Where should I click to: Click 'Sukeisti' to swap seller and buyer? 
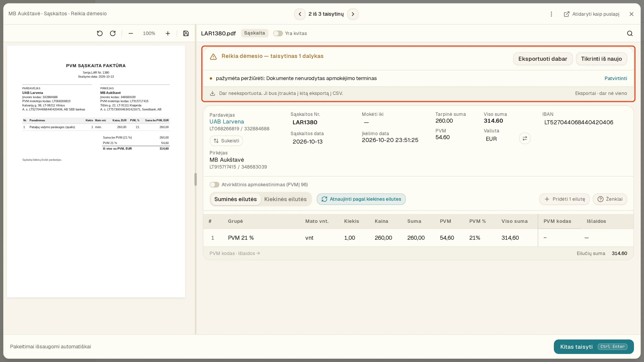[x=226, y=141]
